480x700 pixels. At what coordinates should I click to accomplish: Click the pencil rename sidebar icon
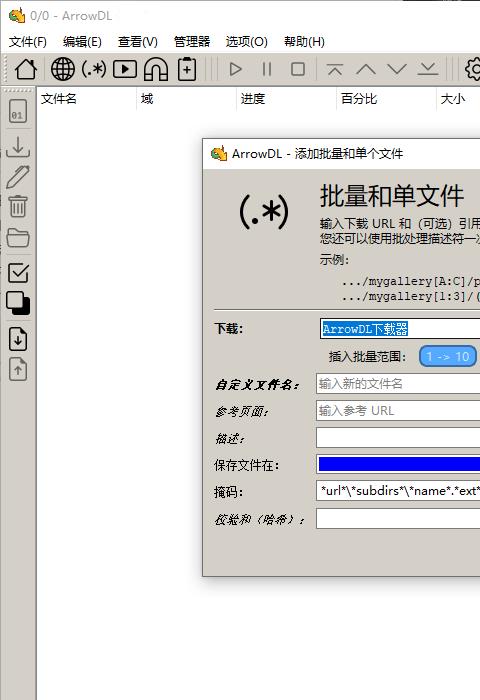click(x=18, y=176)
